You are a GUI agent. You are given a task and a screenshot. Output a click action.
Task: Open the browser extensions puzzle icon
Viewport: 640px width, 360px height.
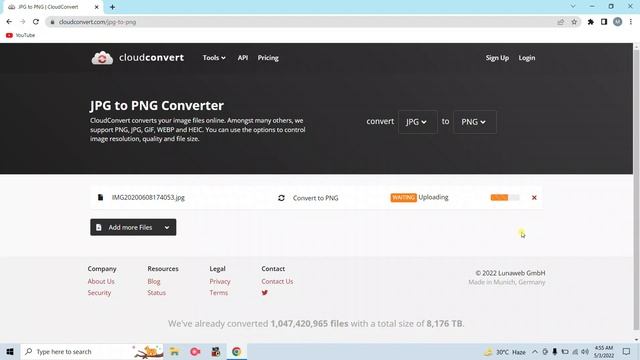(x=591, y=22)
